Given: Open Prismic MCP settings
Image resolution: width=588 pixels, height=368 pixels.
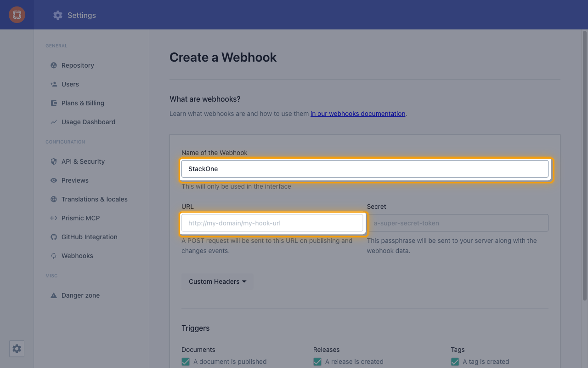Looking at the screenshot, I should click(x=80, y=218).
